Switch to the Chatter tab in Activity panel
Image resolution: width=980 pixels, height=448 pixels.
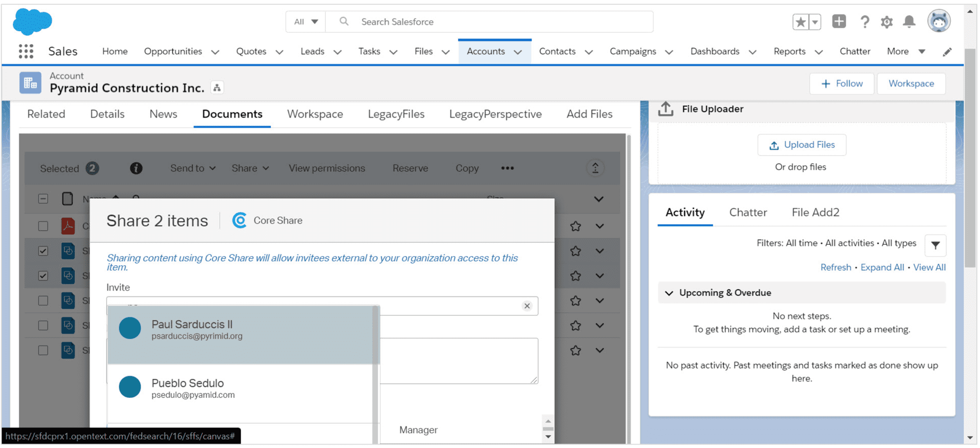click(x=747, y=212)
